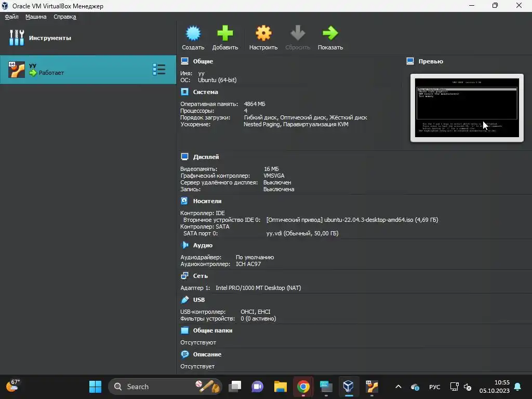This screenshot has width=532, height=399.
Task: Click the VirtualBox cube taskbar icon
Action: point(349,387)
